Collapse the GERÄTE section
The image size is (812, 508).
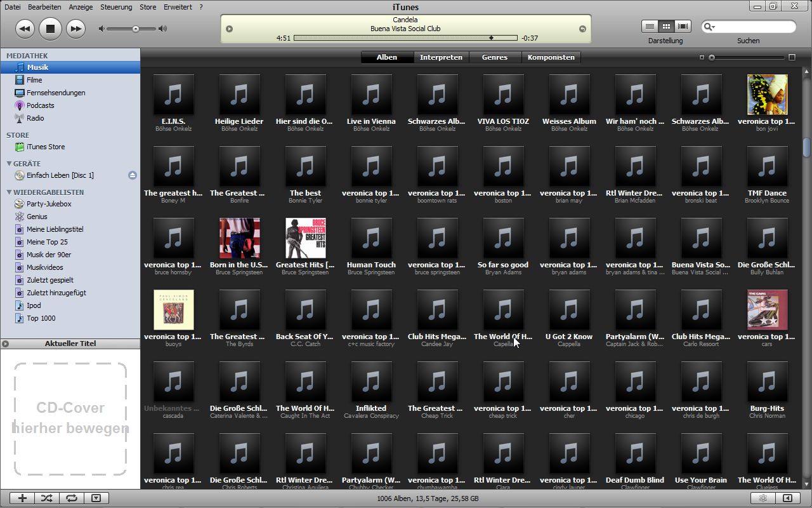[x=9, y=164]
